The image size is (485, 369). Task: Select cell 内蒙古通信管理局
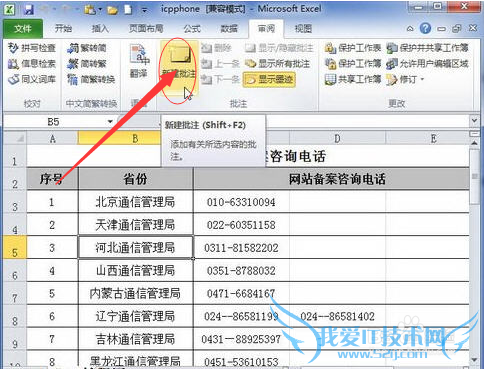135,293
